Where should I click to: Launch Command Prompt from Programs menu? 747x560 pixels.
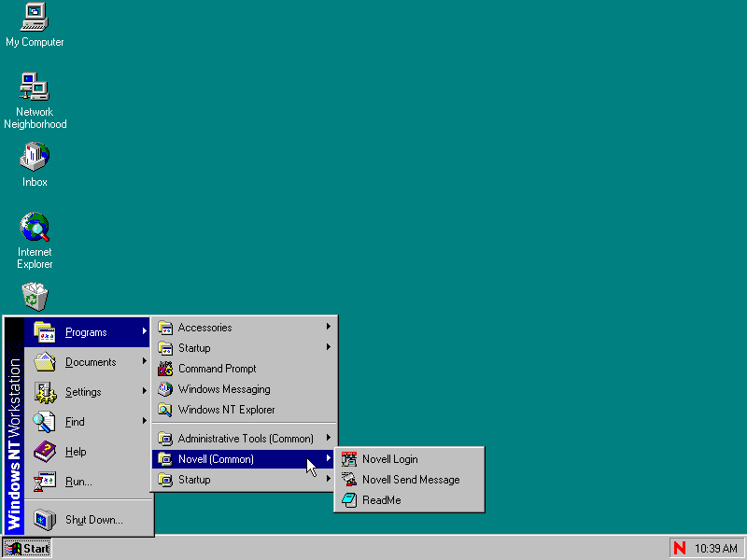point(244,369)
